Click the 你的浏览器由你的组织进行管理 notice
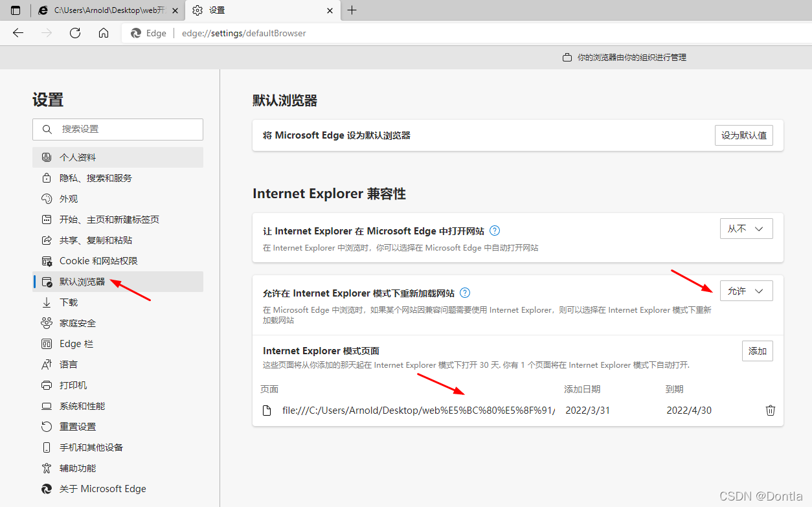This screenshot has width=812, height=507. 624,58
